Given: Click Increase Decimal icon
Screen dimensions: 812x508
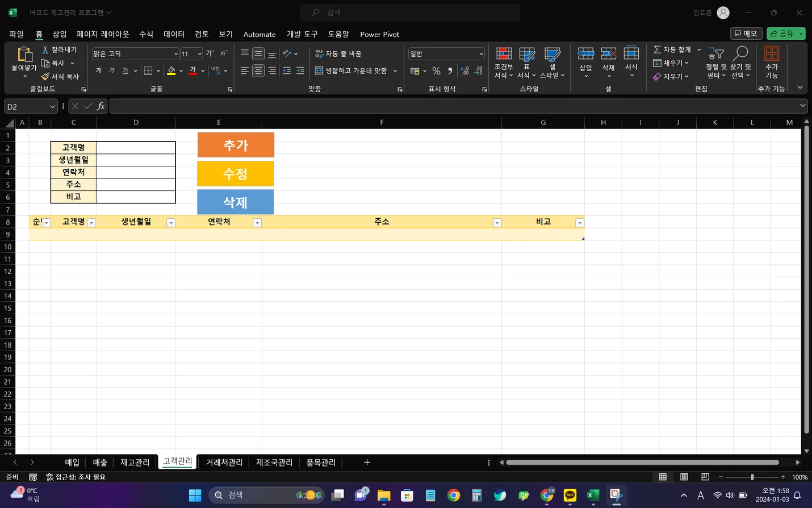Looking at the screenshot, I should tap(464, 71).
